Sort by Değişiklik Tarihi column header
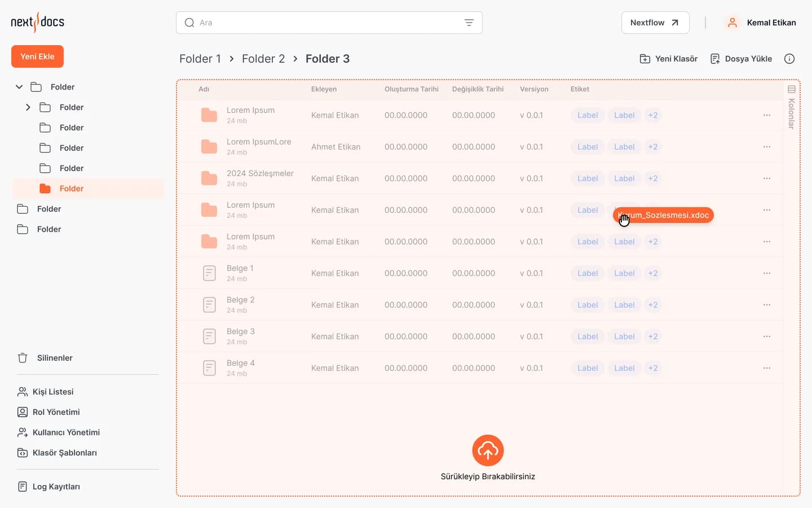Viewport: 812px width, 508px height. (x=478, y=89)
